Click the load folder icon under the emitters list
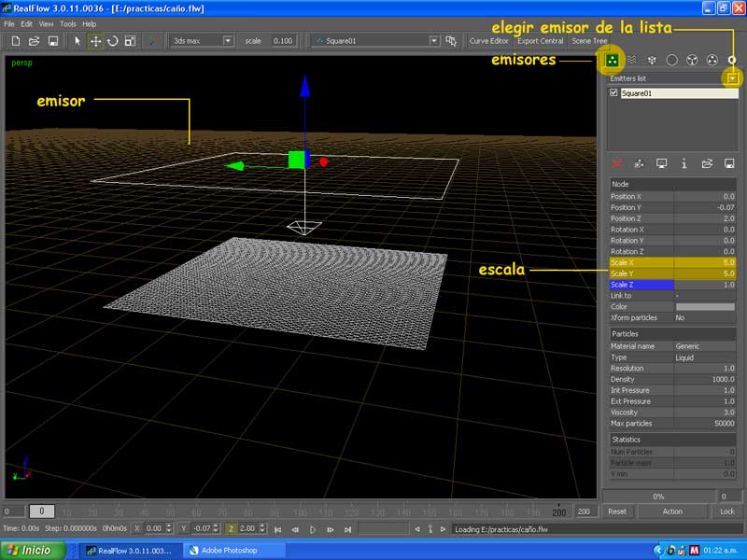Image resolution: width=747 pixels, height=560 pixels. pyautogui.click(x=707, y=164)
